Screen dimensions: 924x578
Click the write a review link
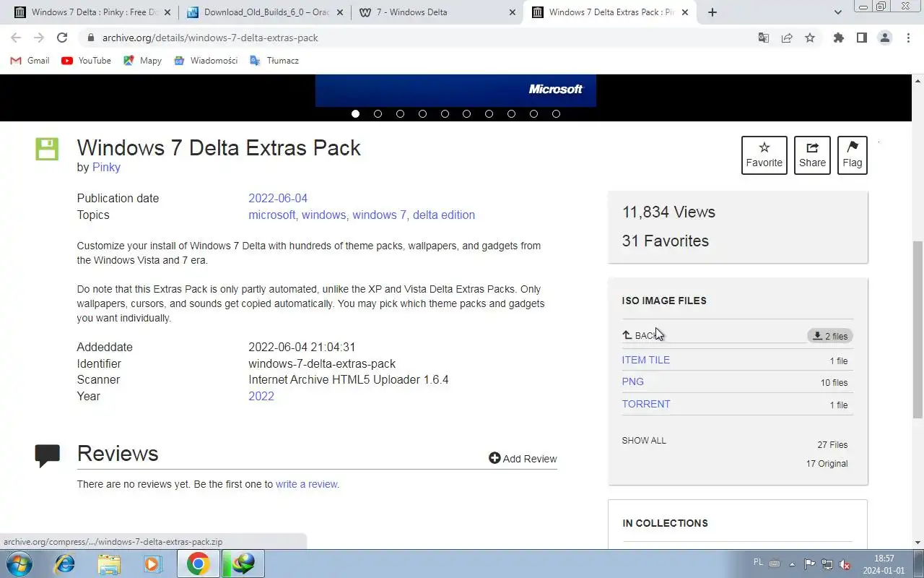(306, 484)
